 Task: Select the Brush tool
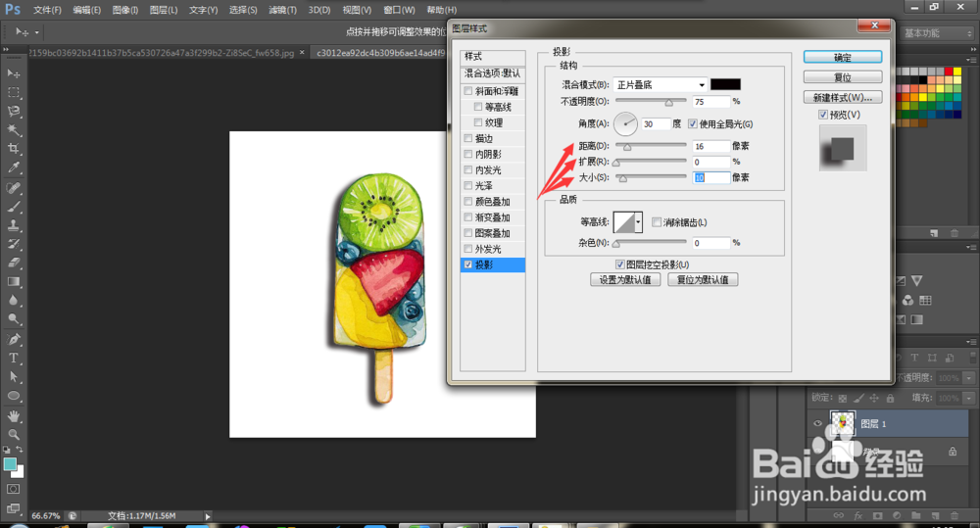click(13, 207)
